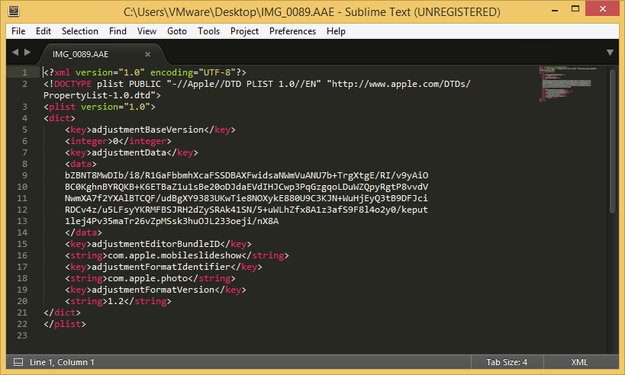This screenshot has height=375, width=625.
Task: Click the closing dict tag
Action: 62,312
